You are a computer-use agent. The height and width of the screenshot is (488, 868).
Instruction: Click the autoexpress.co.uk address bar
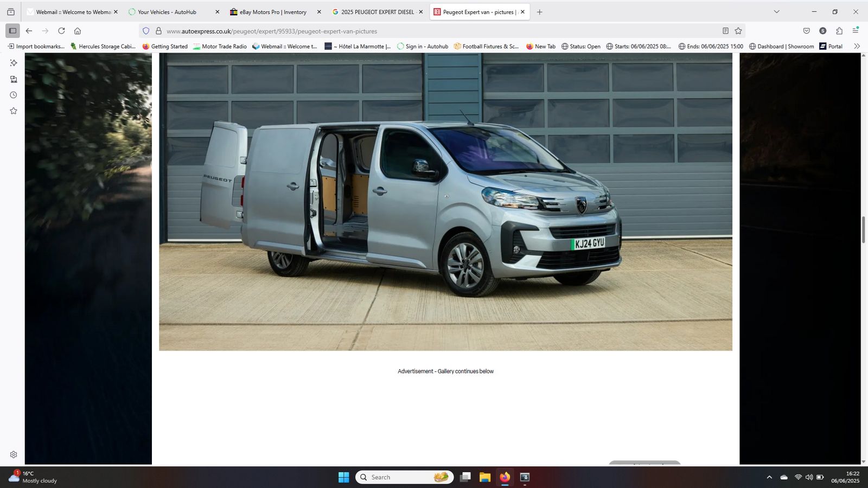click(x=434, y=31)
